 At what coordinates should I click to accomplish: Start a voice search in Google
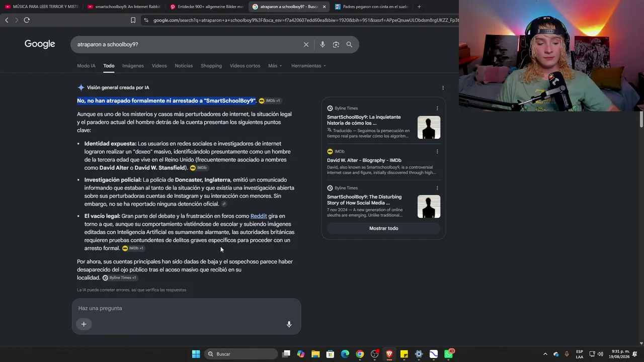[x=323, y=44]
